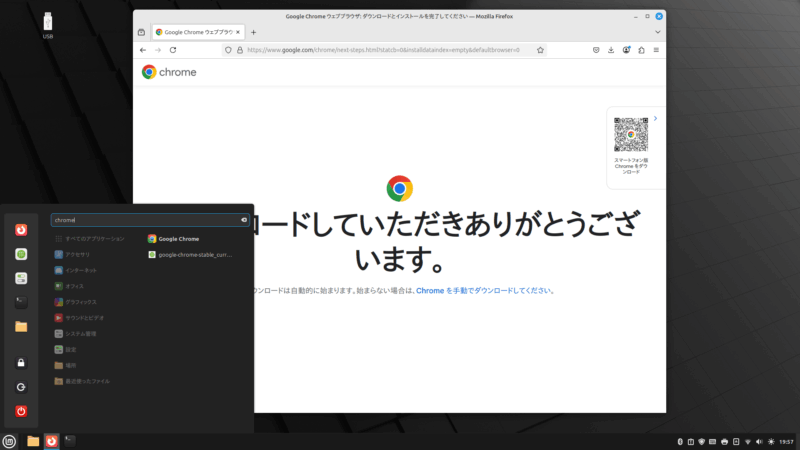Click the brightness sun tray icon
The image size is (800, 450).
771,442
